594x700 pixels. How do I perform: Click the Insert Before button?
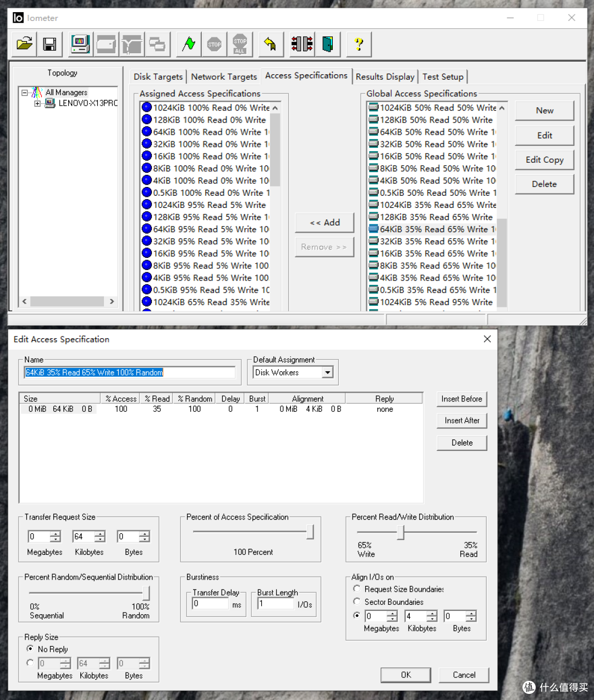[461, 399]
